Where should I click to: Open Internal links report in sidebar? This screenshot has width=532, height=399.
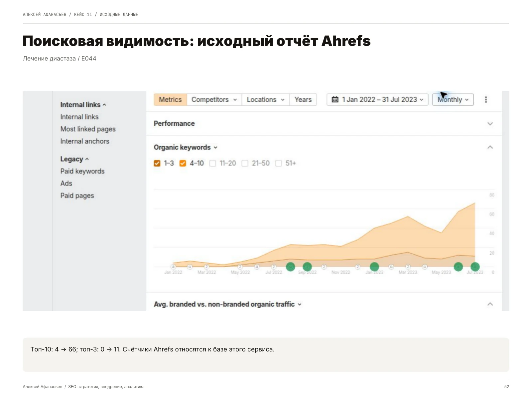coord(79,117)
